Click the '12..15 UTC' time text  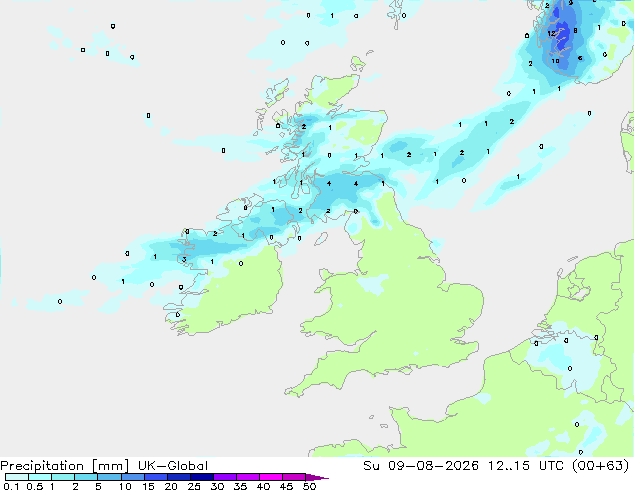[528, 466]
